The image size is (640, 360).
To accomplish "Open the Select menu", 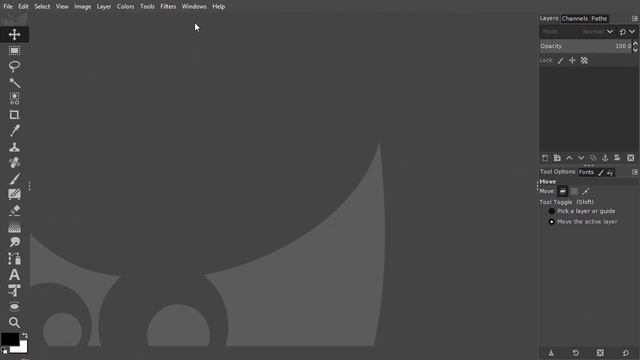I will pos(42,7).
